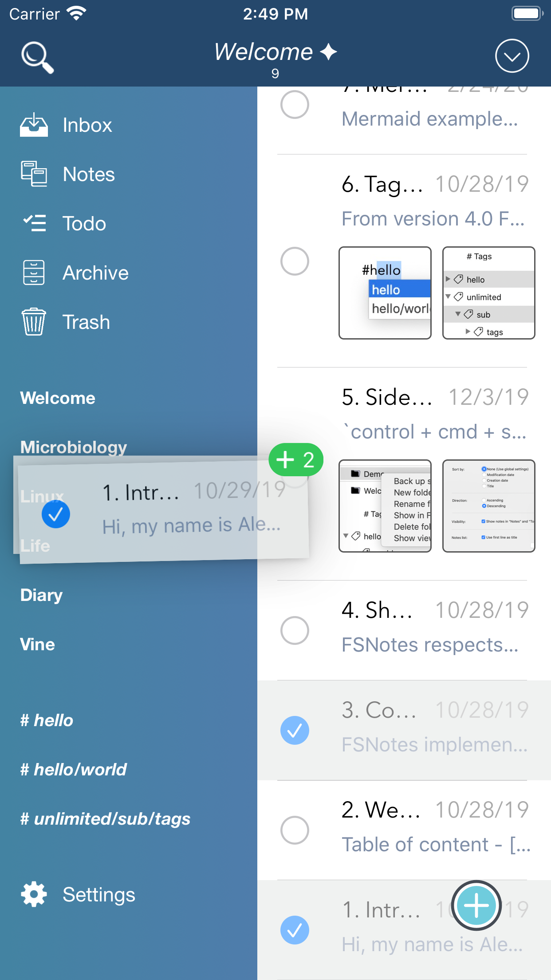This screenshot has width=551, height=980.
Task: Open the Sort by settings thumbnail
Action: (489, 506)
